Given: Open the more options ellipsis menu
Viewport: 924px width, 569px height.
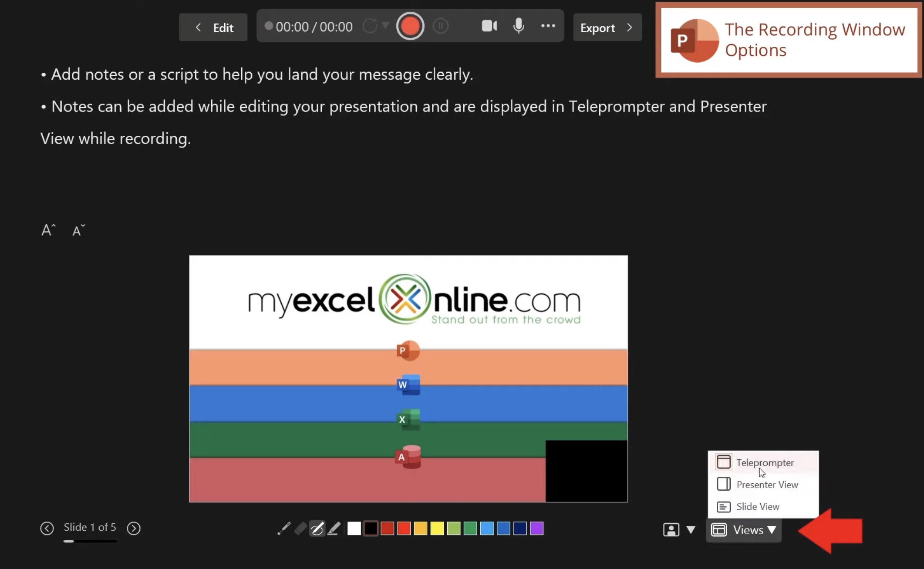Looking at the screenshot, I should point(548,26).
